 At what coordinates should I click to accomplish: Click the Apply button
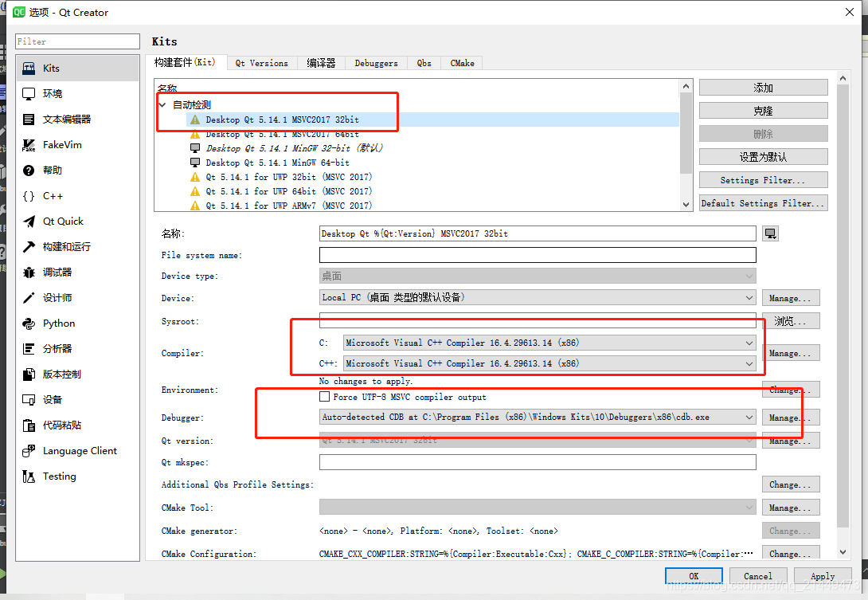point(823,576)
